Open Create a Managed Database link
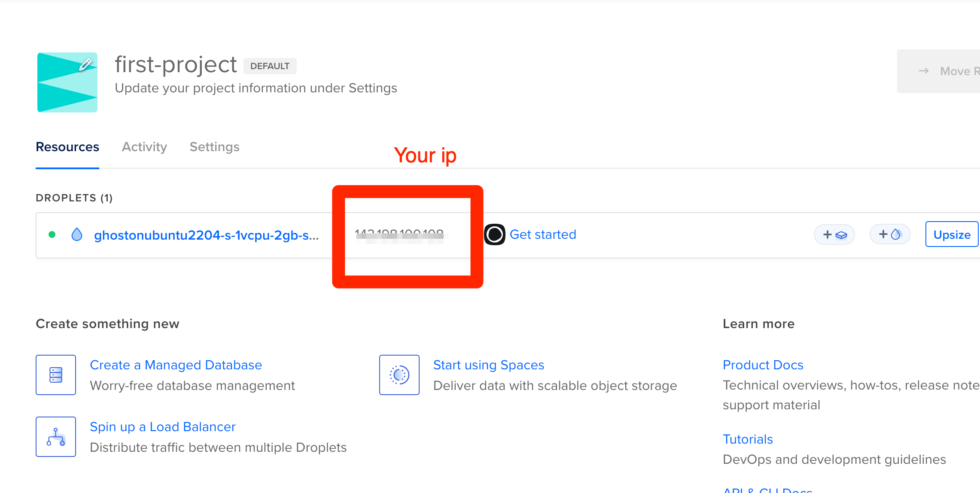Image resolution: width=980 pixels, height=493 pixels. click(x=176, y=365)
